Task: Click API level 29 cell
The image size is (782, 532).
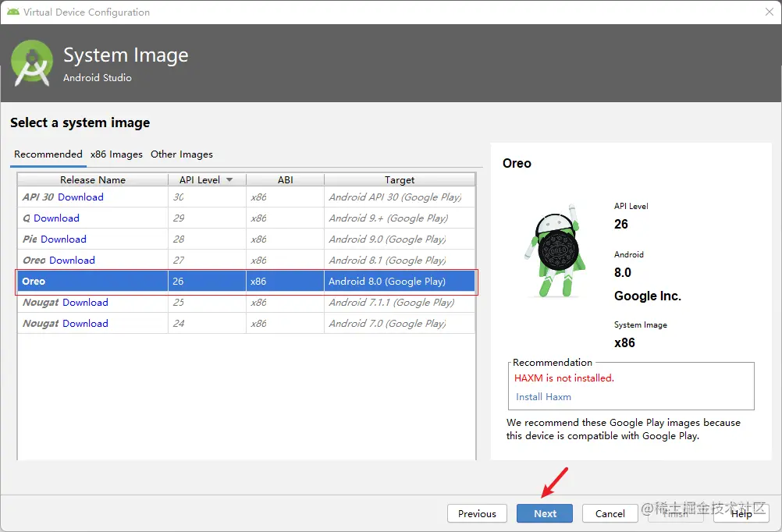Action: tap(207, 218)
